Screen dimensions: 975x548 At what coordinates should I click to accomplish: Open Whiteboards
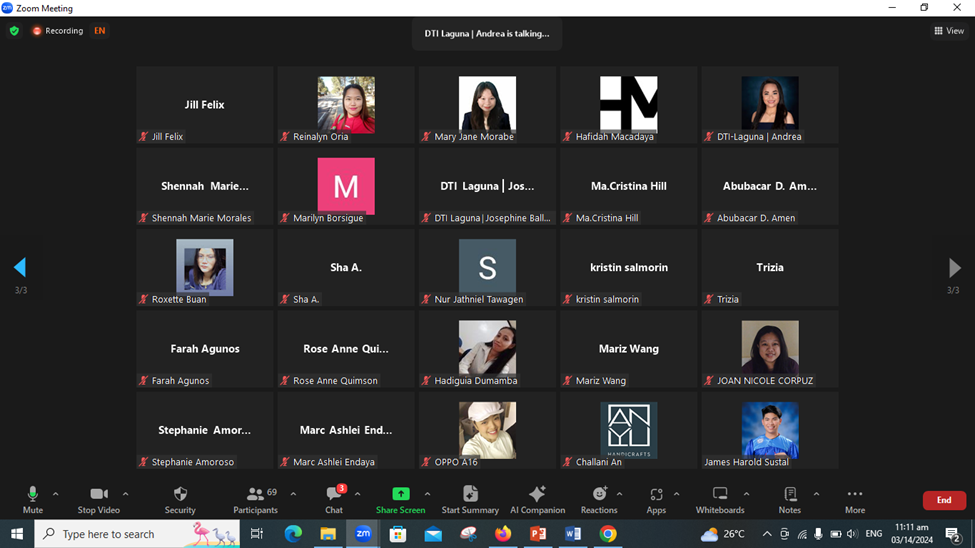(720, 498)
